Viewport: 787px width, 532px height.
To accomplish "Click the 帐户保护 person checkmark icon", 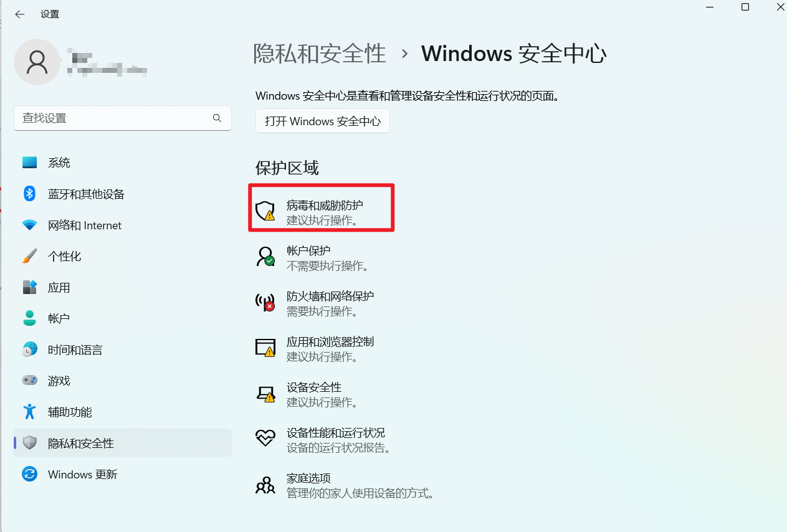I will coord(265,257).
